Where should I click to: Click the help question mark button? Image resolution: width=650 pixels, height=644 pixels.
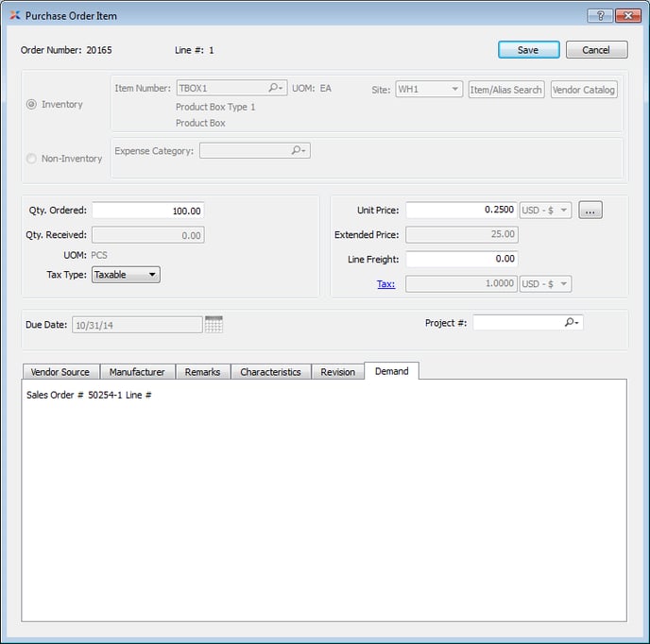[599, 16]
